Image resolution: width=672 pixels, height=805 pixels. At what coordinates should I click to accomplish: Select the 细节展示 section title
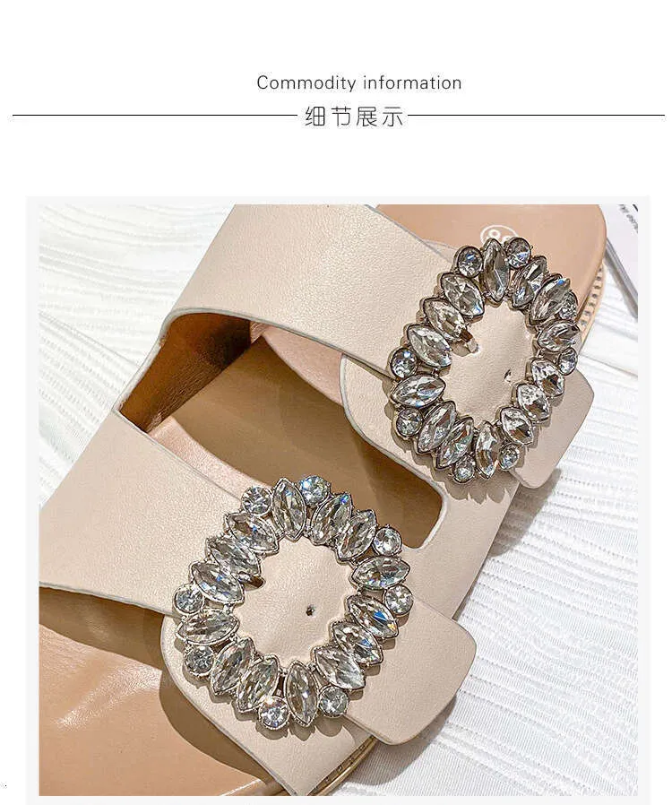[x=354, y=117]
